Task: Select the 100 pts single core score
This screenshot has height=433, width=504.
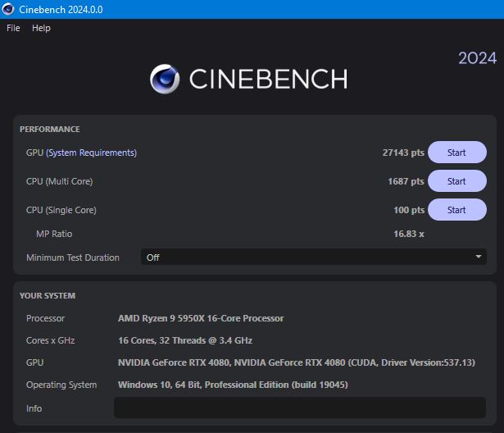Action: pyautogui.click(x=409, y=210)
